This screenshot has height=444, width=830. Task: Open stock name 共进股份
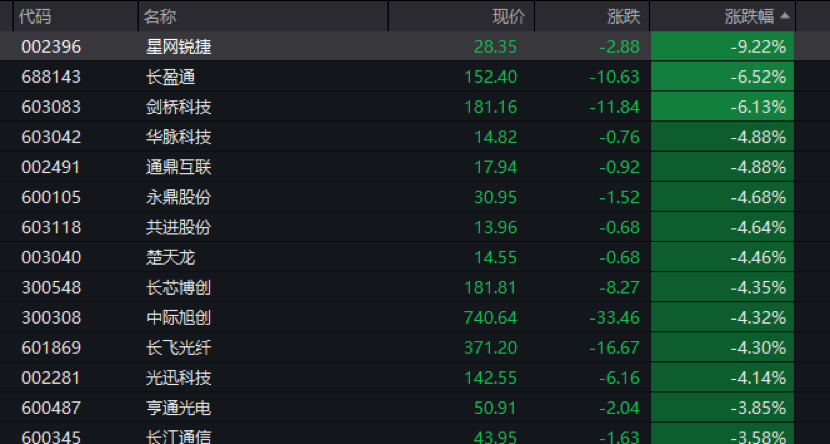tap(178, 228)
